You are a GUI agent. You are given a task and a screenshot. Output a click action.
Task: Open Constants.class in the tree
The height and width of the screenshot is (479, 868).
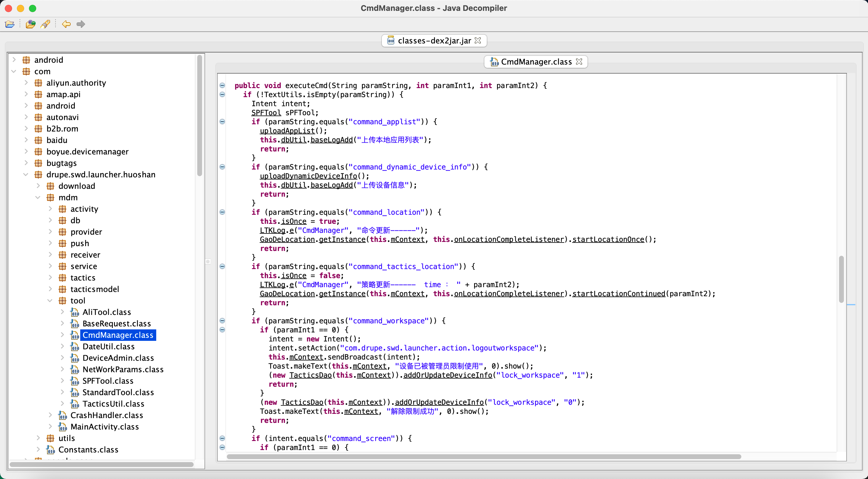88,449
